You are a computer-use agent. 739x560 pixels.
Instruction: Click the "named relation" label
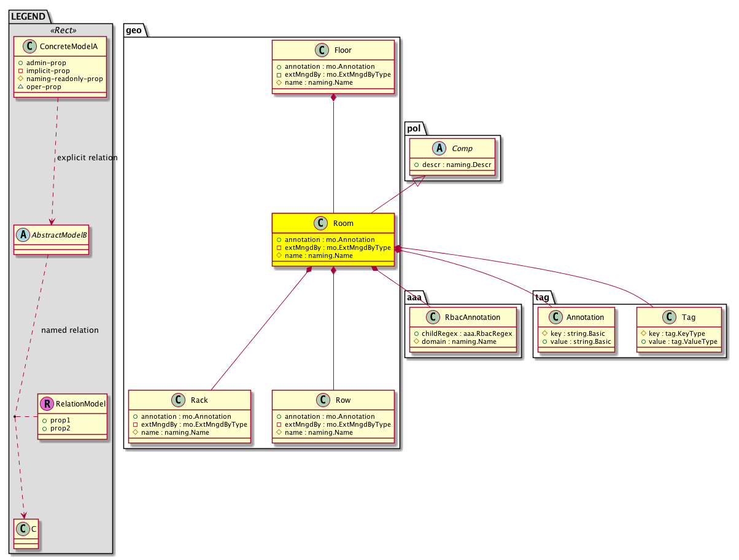click(69, 330)
